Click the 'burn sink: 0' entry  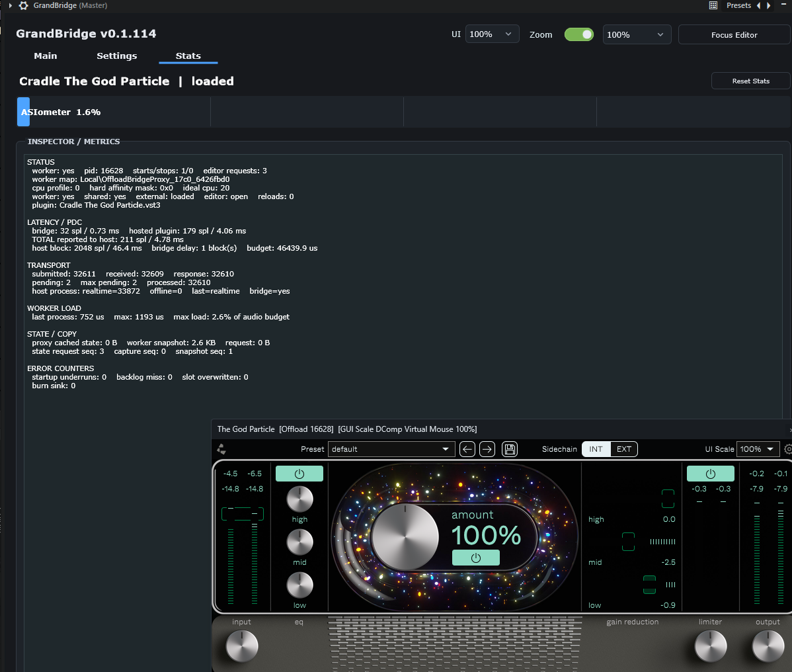54,386
